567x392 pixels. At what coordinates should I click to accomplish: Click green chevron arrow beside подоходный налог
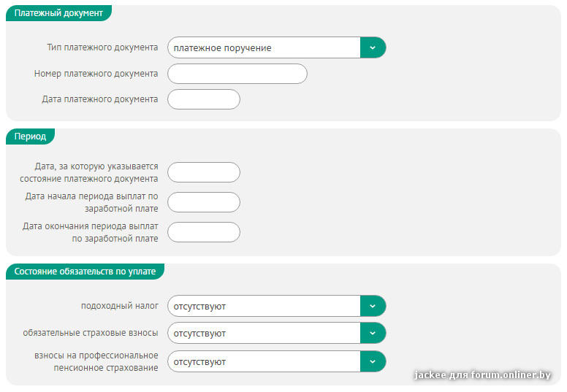tap(373, 306)
